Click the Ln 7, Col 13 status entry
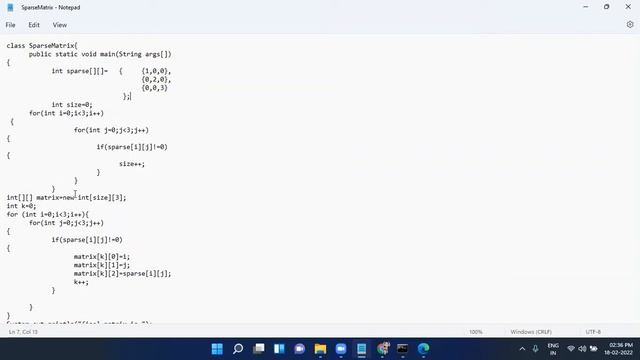Screen dimensions: 640x360 click(x=23, y=332)
